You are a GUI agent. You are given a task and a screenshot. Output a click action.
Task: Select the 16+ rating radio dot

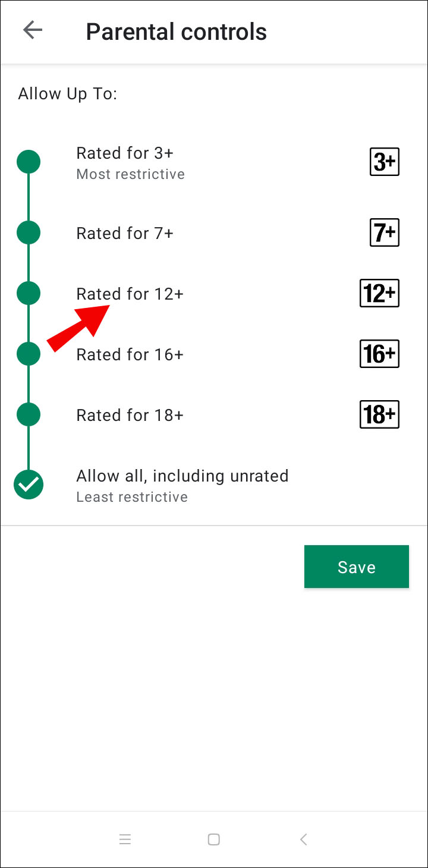pyautogui.click(x=29, y=354)
